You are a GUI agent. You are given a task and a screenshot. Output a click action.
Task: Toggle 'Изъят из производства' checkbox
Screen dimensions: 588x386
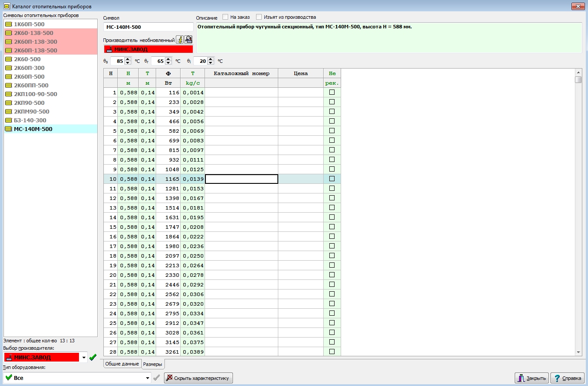259,17
